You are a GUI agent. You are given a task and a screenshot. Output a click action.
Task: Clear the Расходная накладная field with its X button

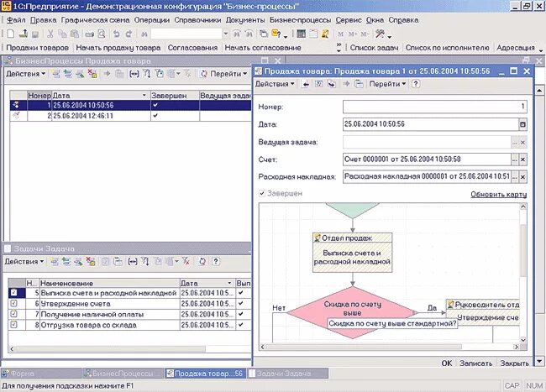[522, 177]
